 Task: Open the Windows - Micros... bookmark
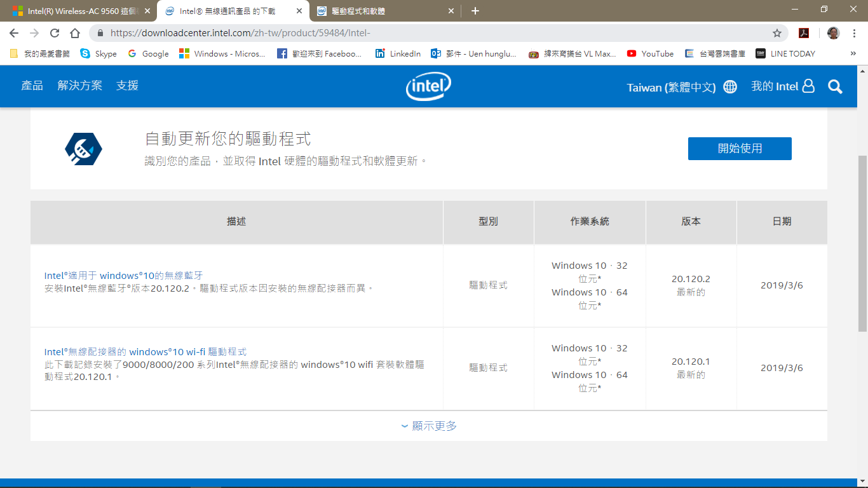coord(222,54)
